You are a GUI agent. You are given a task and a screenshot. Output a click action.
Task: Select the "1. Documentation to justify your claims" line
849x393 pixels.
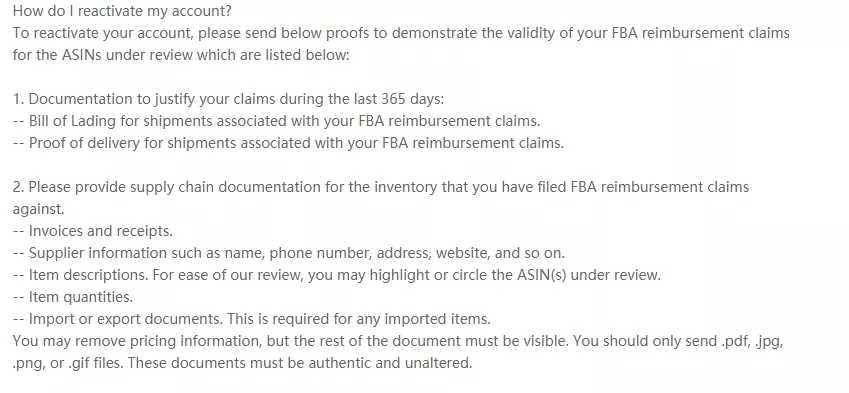(228, 99)
